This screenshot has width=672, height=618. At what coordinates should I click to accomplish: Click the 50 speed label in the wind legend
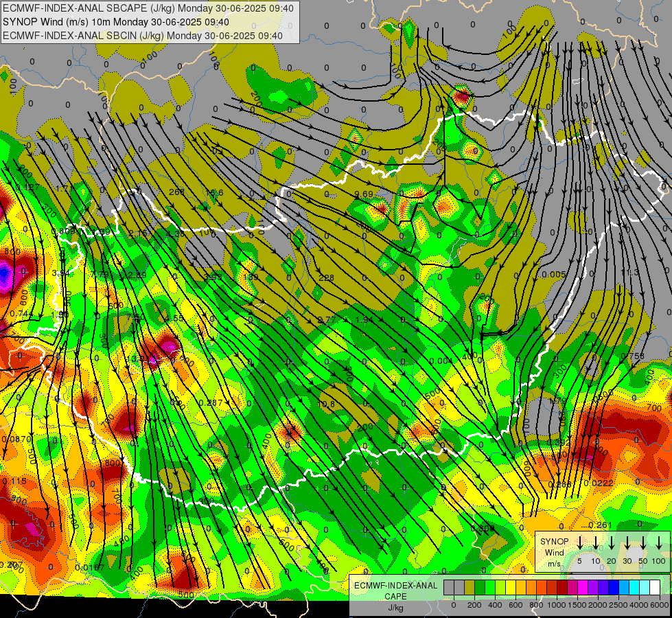click(643, 561)
